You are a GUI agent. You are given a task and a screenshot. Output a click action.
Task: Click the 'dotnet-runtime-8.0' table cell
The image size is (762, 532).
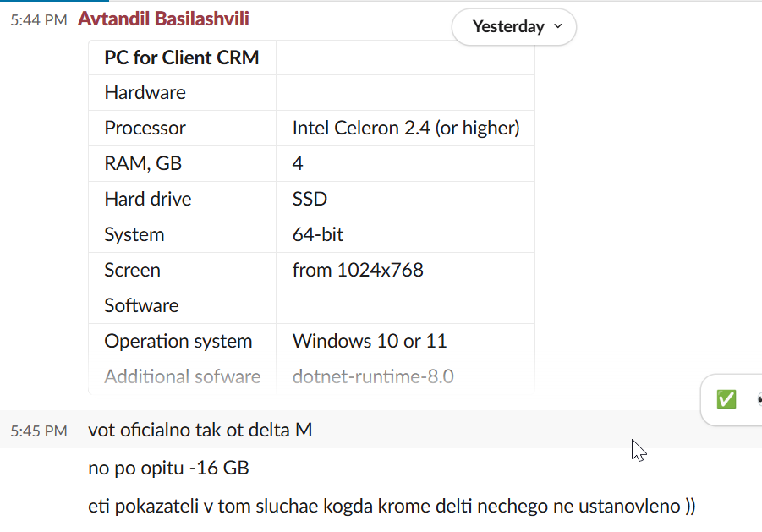tap(373, 376)
